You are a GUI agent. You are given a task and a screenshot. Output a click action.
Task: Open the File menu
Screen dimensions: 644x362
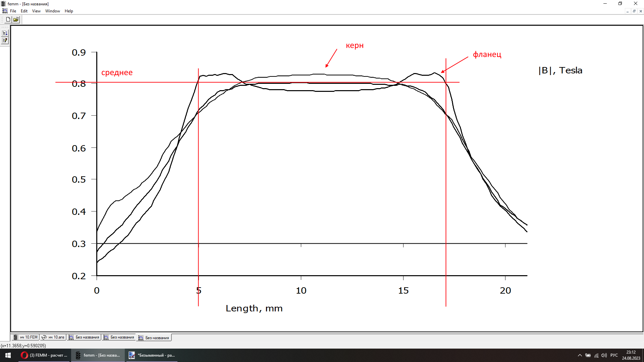(13, 11)
